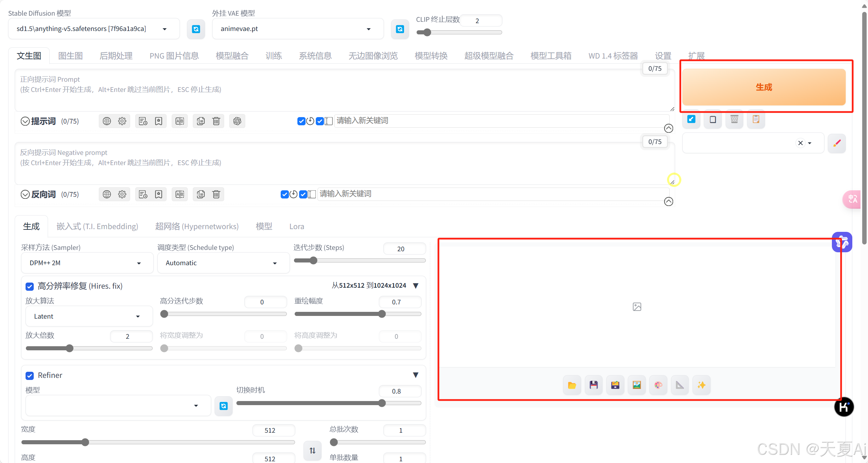Open the output folder icon

coord(572,385)
